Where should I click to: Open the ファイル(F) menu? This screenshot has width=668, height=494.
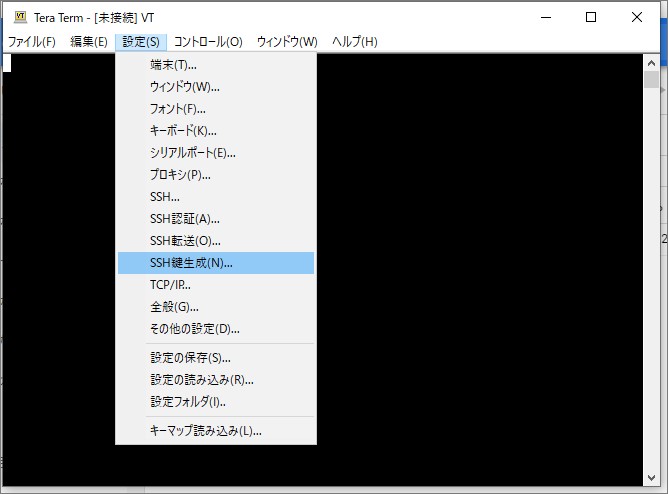pos(32,42)
